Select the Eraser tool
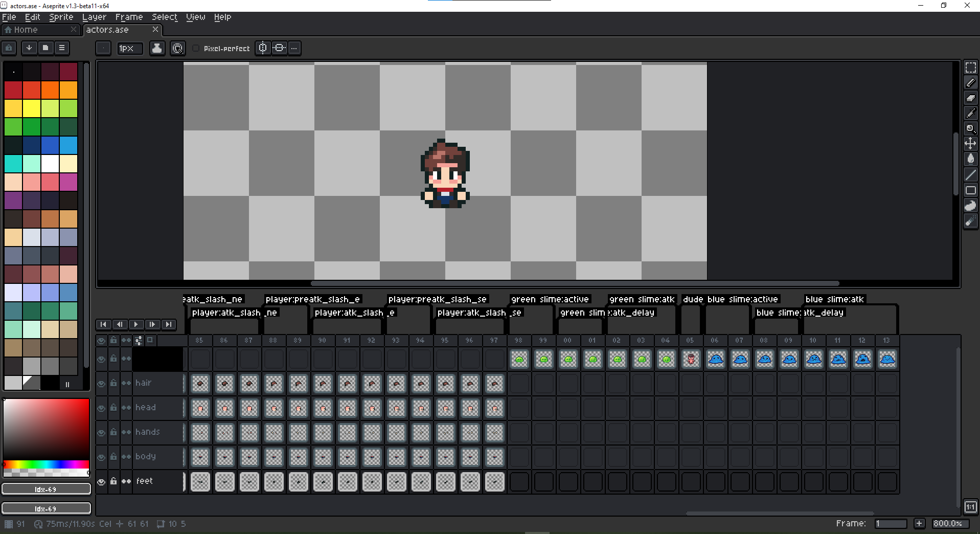This screenshot has width=980, height=534. (971, 98)
